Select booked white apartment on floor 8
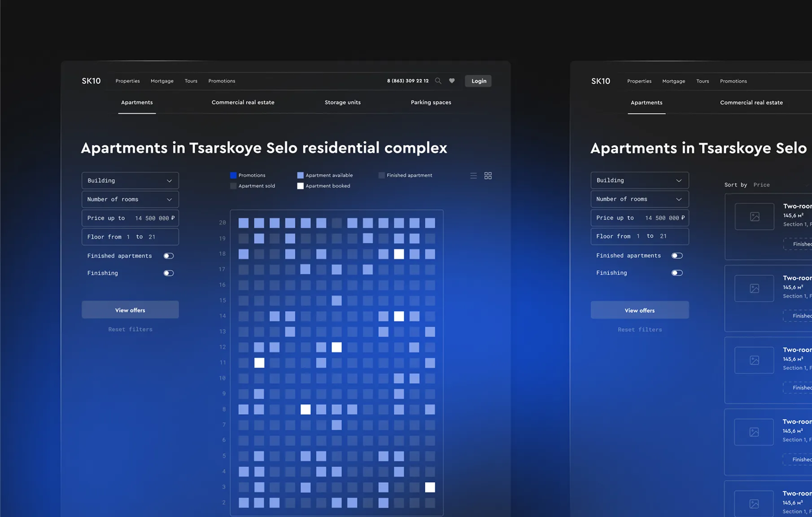Viewport: 812px width, 517px height. (x=306, y=409)
